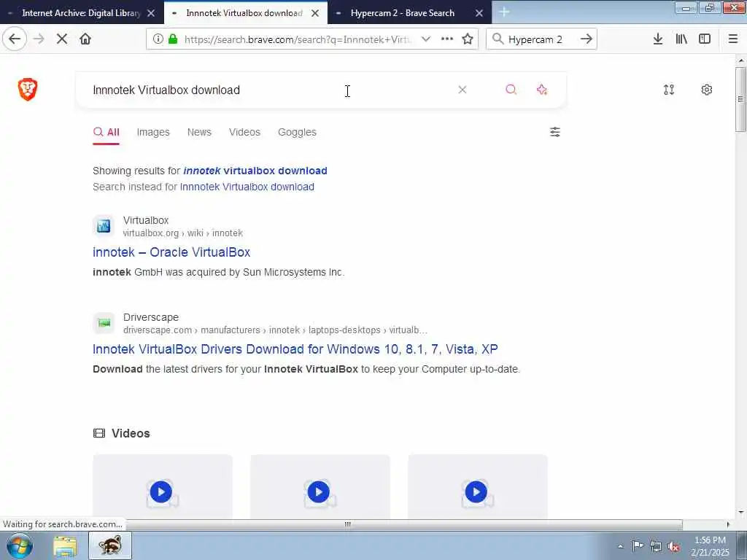Open the Firefox hamburger menu
747x560 pixels.
[x=733, y=39]
